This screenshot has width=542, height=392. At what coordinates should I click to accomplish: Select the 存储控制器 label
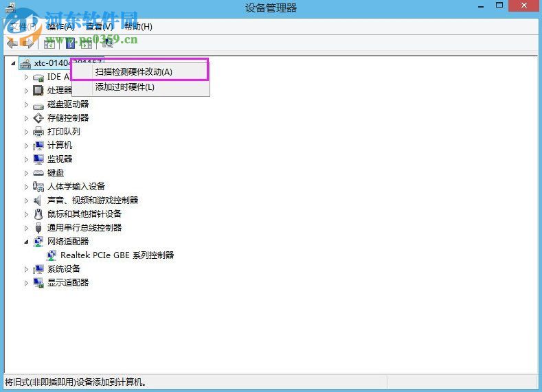click(x=68, y=118)
